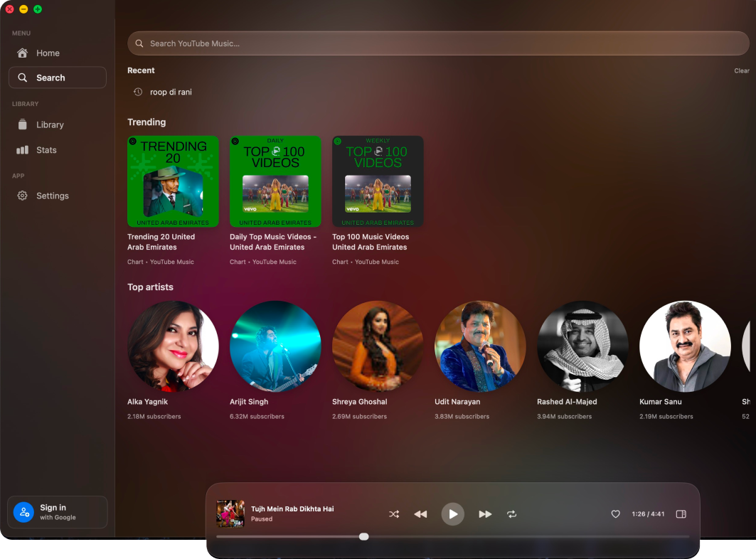Open Arijit Singh's artist photo
This screenshot has height=559, width=756.
(275, 346)
